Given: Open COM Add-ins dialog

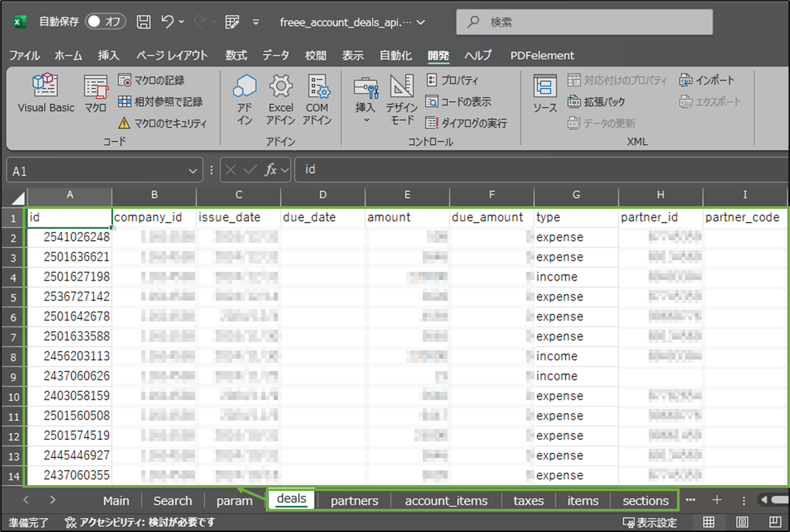Looking at the screenshot, I should click(317, 99).
